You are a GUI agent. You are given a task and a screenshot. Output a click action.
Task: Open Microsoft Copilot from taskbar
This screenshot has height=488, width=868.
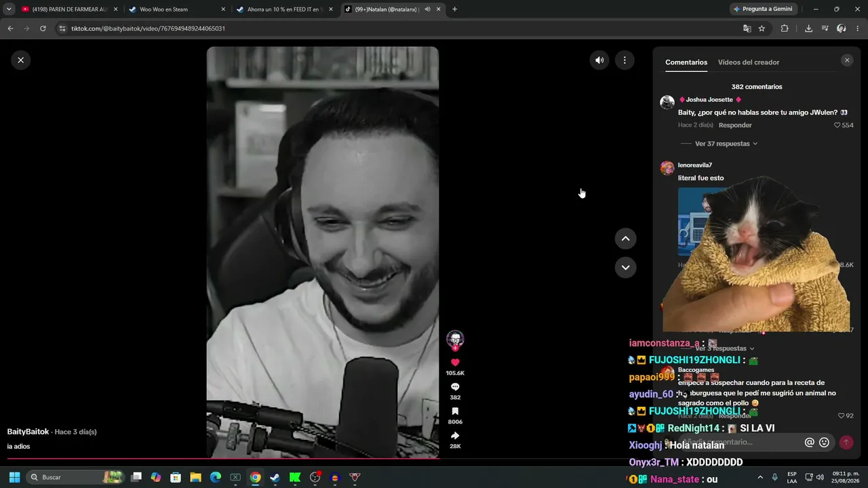pyautogui.click(x=156, y=477)
